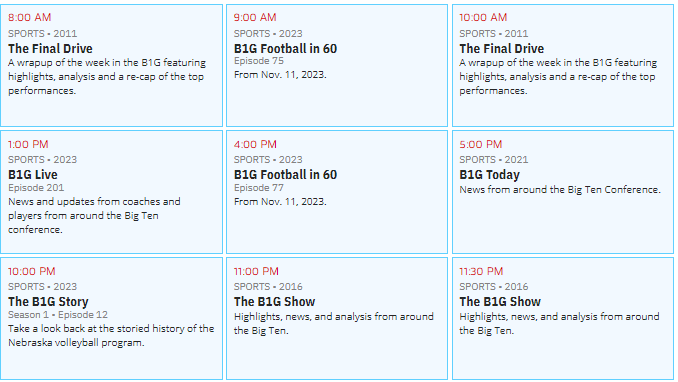
Task: Select the B1G Today program title
Action: point(489,175)
